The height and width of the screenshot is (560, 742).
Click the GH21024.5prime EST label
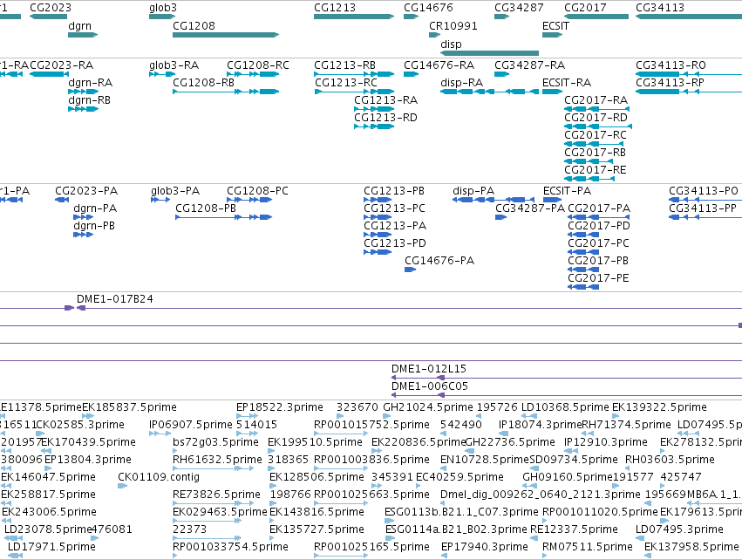428,407
